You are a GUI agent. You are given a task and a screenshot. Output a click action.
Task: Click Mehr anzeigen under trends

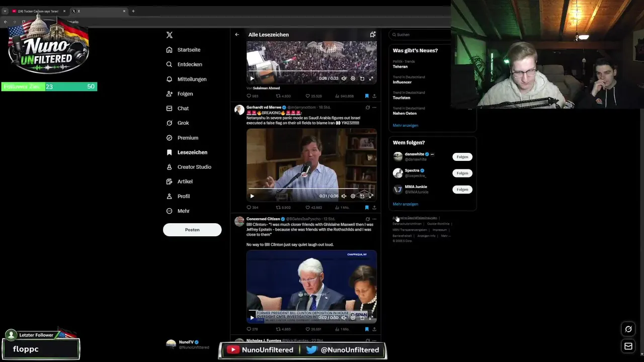pos(406,125)
